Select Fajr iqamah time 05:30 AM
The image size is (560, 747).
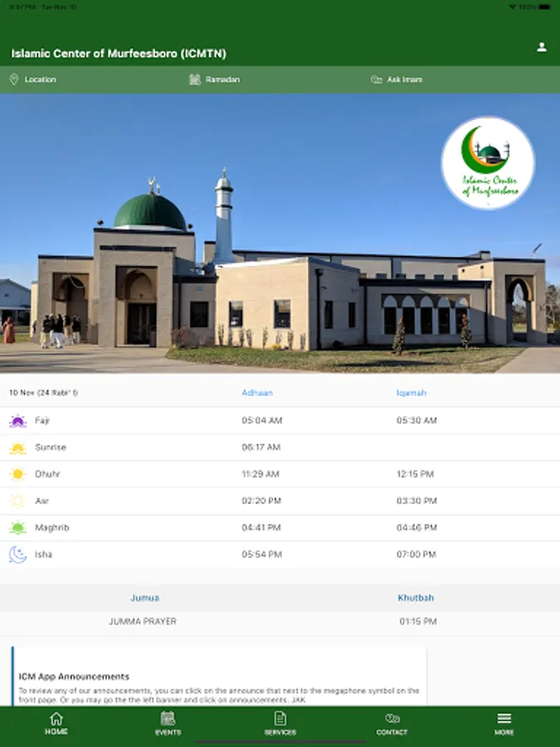tap(416, 420)
